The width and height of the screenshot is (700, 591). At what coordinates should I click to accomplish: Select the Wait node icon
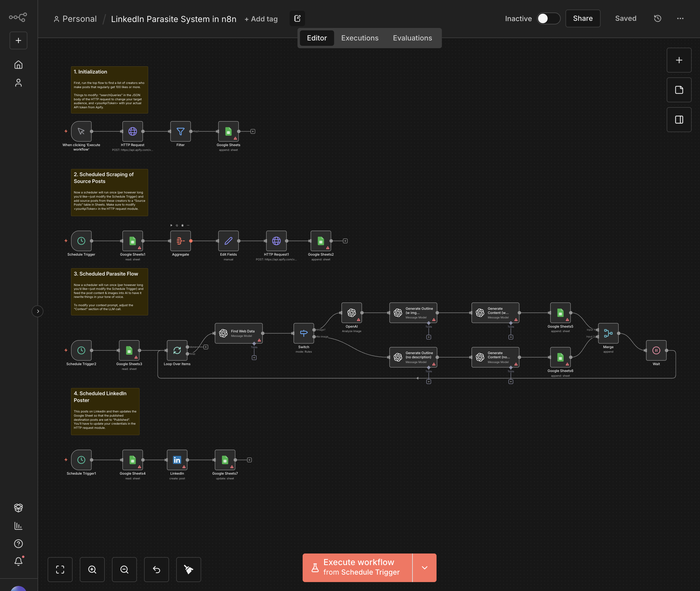(656, 351)
